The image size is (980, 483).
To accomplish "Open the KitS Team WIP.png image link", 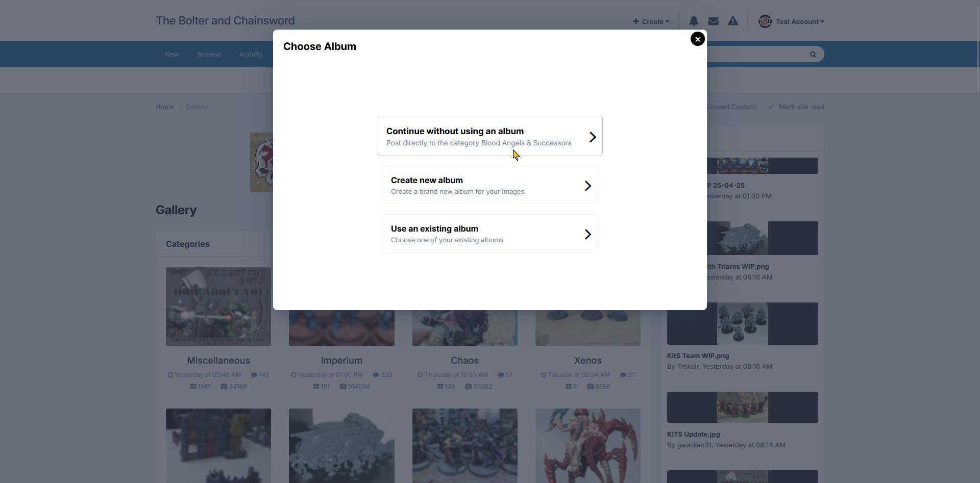I will point(698,356).
